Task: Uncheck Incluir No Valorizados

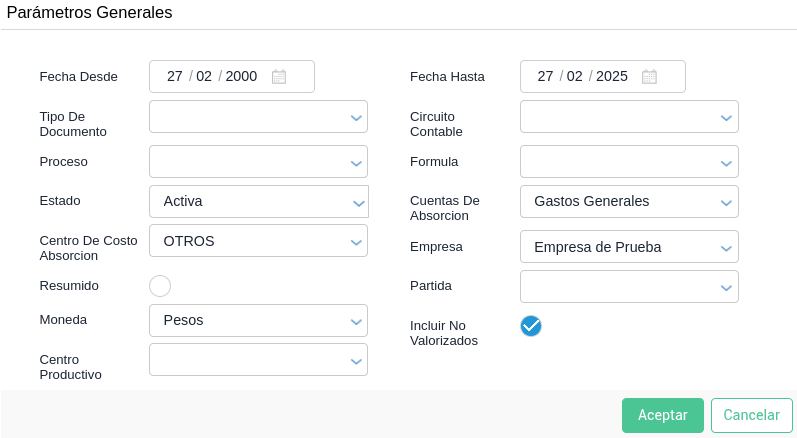Action: [x=531, y=326]
